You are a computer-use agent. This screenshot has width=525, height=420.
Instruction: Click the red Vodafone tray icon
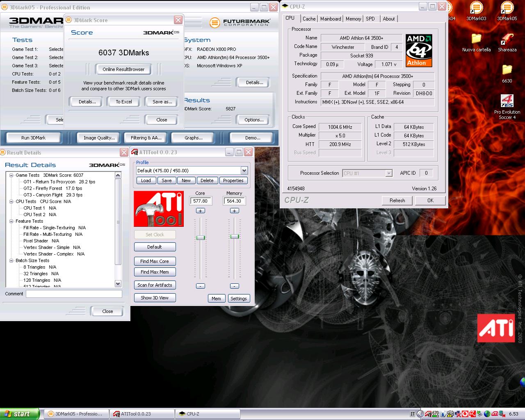click(465, 414)
